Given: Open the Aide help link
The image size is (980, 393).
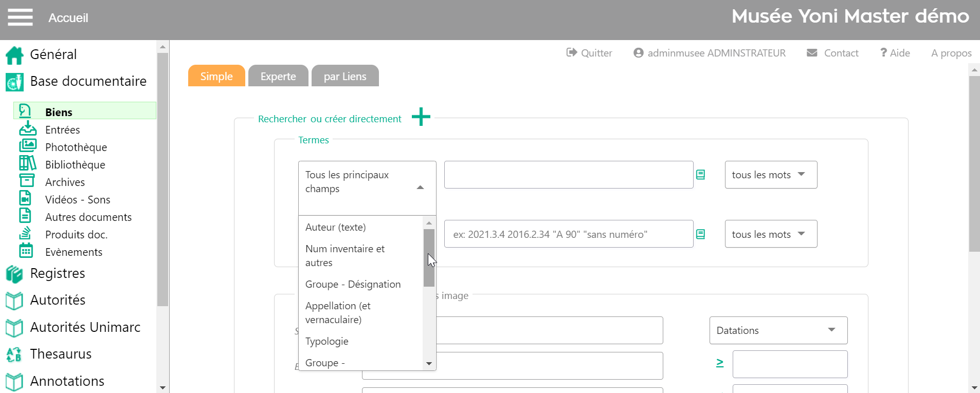Looking at the screenshot, I should coord(895,53).
